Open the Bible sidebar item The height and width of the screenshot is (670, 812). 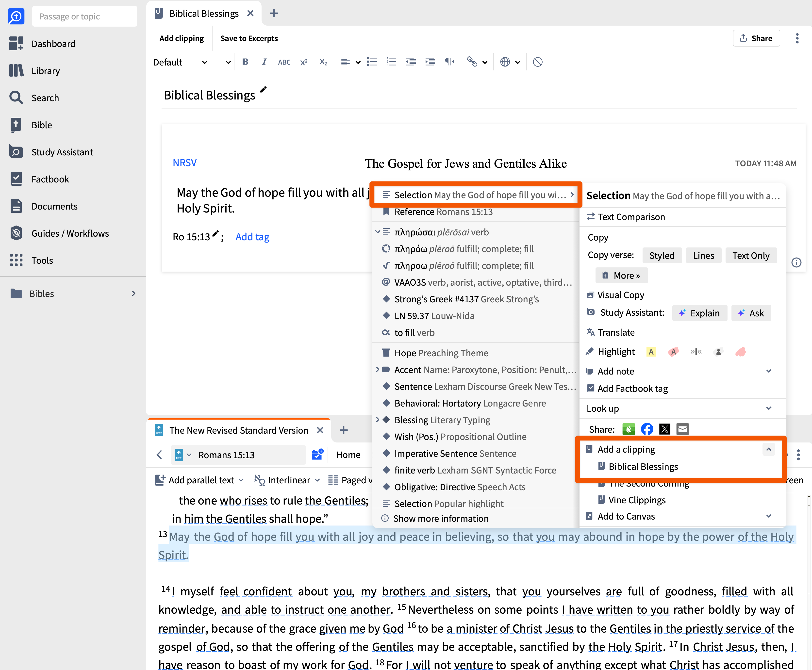(31, 125)
